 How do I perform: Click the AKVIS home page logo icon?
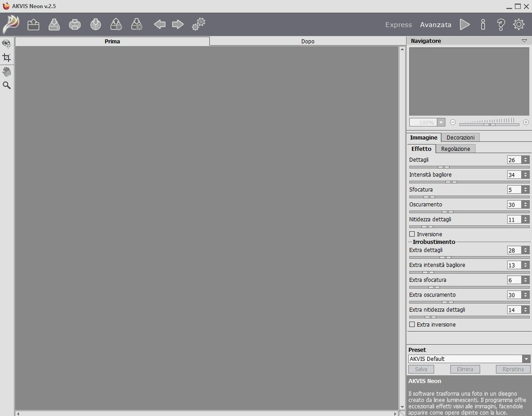pos(11,24)
